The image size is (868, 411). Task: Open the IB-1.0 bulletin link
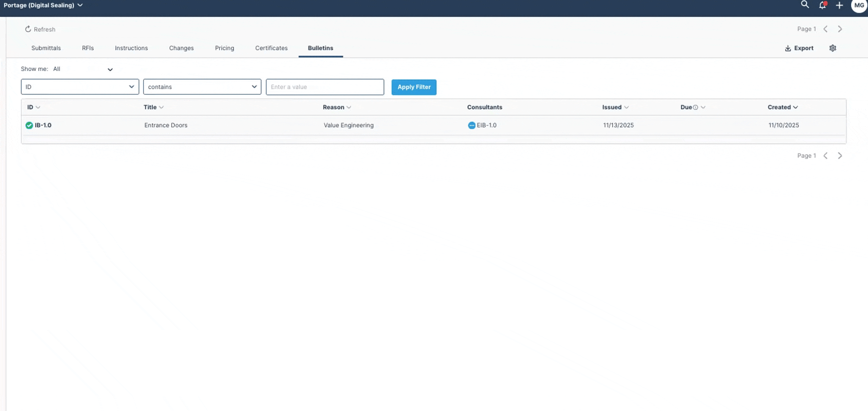click(x=43, y=125)
